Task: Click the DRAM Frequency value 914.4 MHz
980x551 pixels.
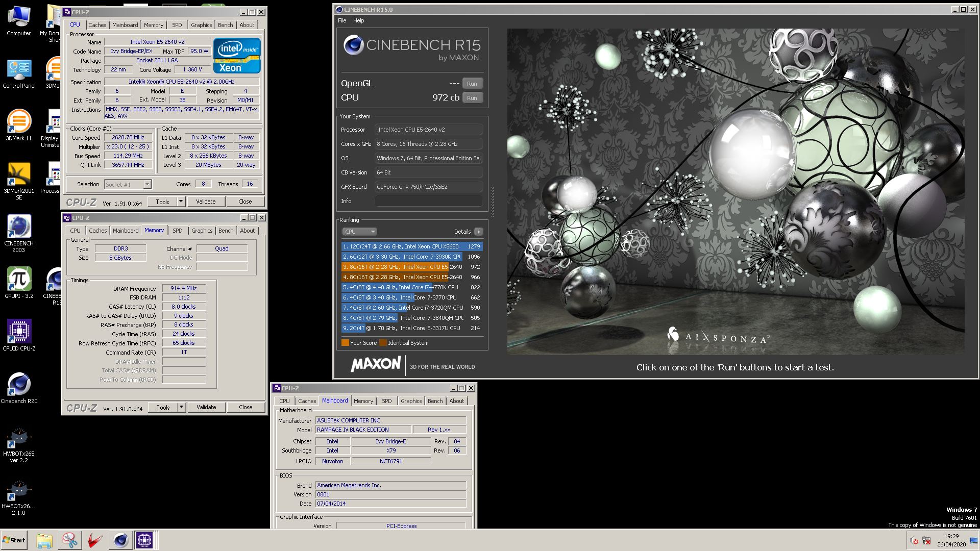Action: [184, 288]
